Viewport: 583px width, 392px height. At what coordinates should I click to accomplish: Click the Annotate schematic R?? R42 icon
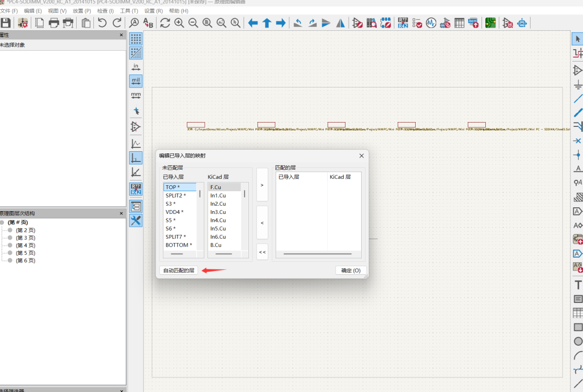tap(403, 23)
